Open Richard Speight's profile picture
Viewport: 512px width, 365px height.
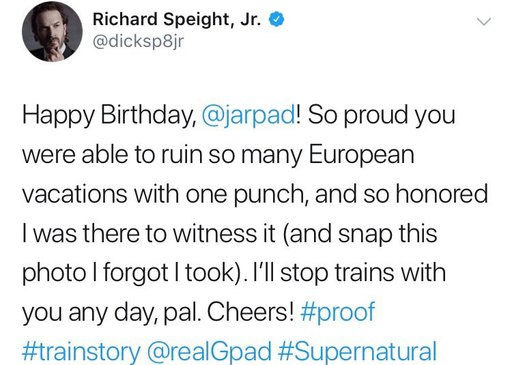(52, 32)
